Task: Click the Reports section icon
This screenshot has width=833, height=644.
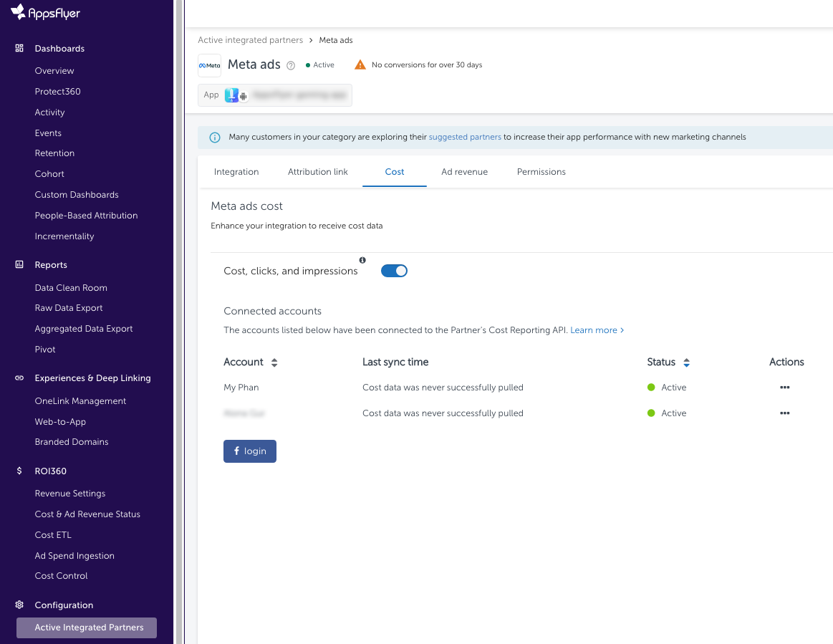Action: 19,265
